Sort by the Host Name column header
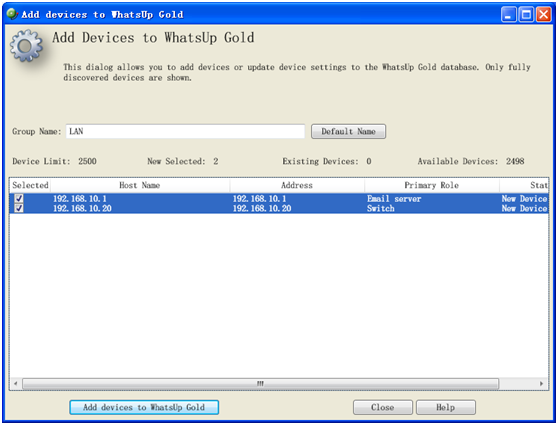Viewport: 558px width, 425px height. click(140, 185)
